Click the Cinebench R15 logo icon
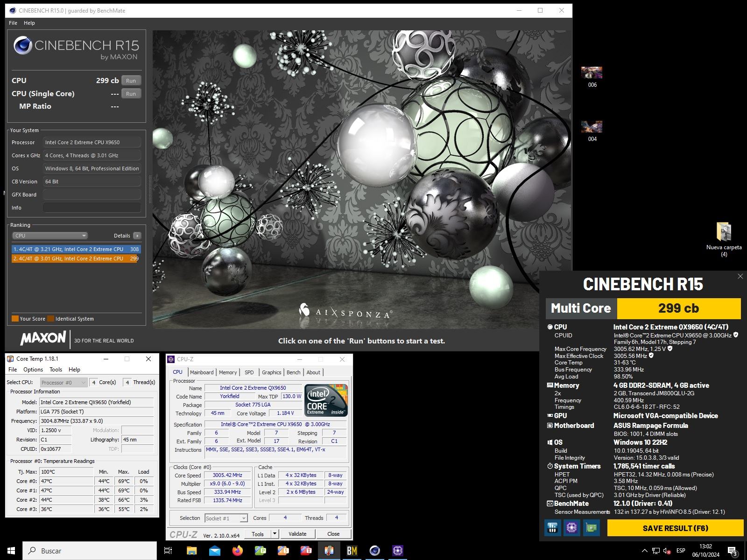 22,46
